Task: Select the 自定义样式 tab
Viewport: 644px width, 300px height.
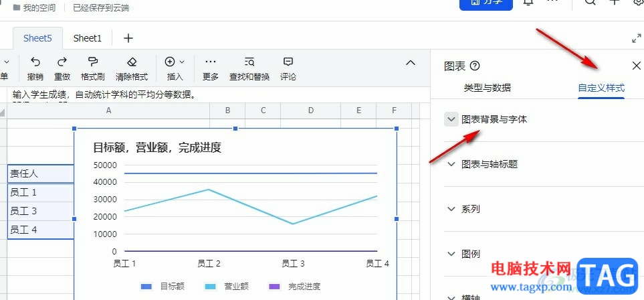Action: point(601,88)
